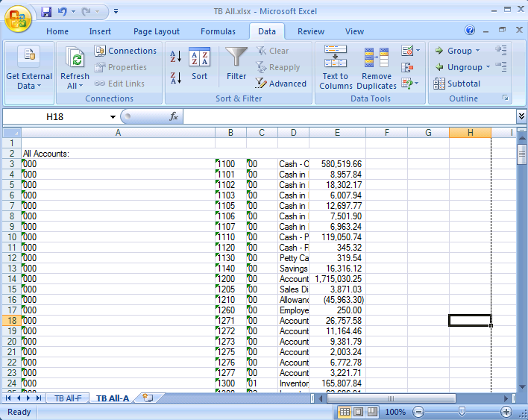Zoom in with the plus button

click(x=506, y=412)
